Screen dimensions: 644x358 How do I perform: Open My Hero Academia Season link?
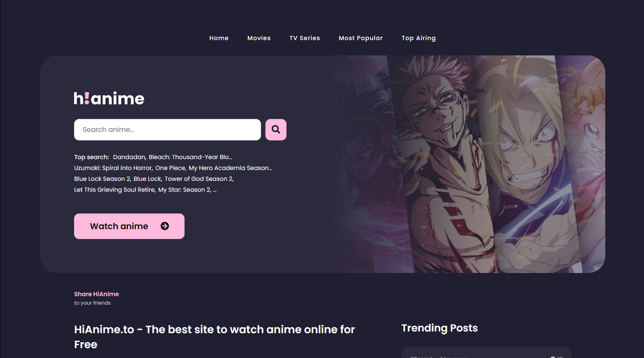pyautogui.click(x=230, y=168)
